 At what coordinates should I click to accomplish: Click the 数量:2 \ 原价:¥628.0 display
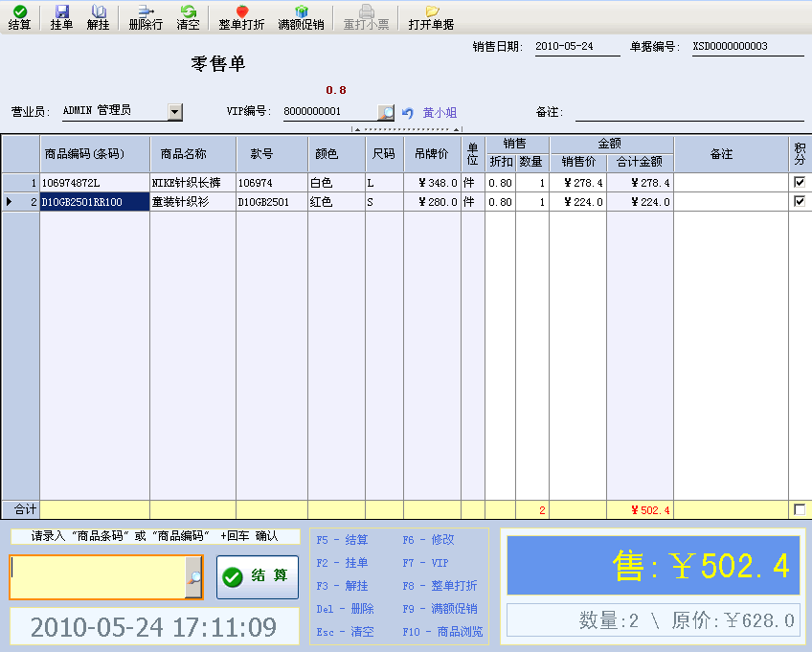(653, 619)
